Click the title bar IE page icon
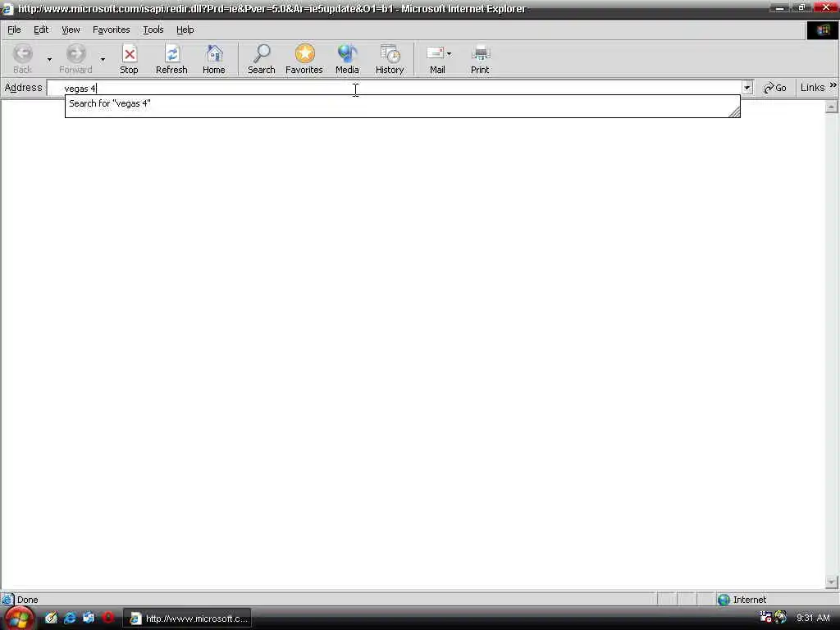Viewport: 840px width, 630px height. (x=7, y=8)
